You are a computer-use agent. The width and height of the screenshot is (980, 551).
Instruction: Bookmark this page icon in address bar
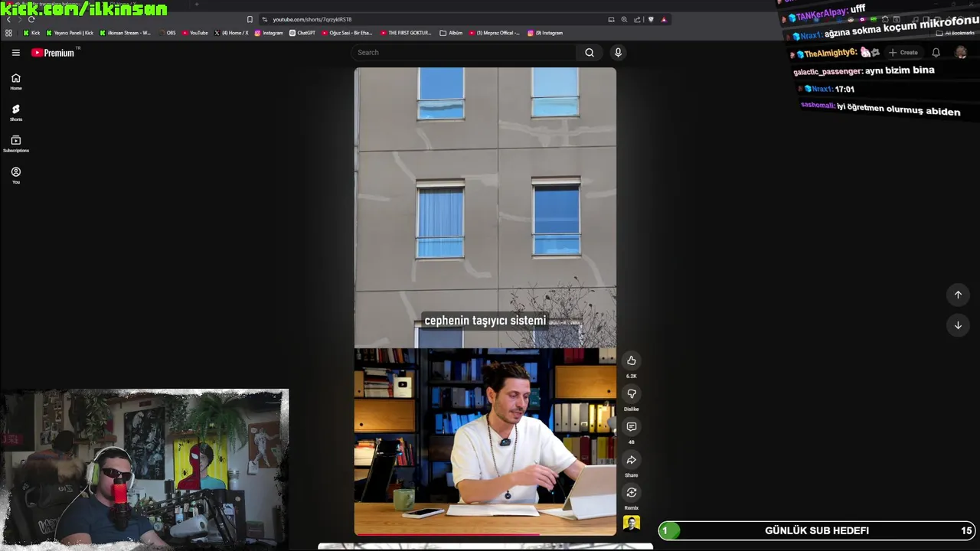250,19
